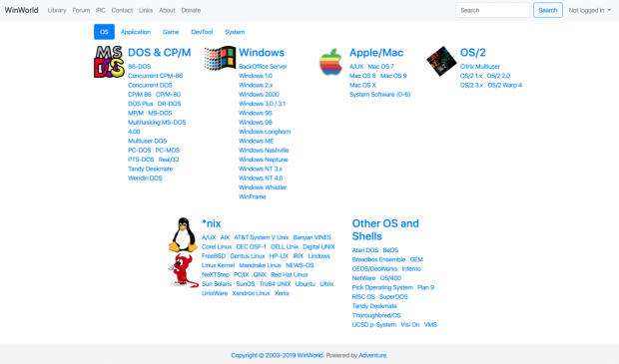Click the OS/2 logo icon
619x364 pixels.
pos(441,61)
